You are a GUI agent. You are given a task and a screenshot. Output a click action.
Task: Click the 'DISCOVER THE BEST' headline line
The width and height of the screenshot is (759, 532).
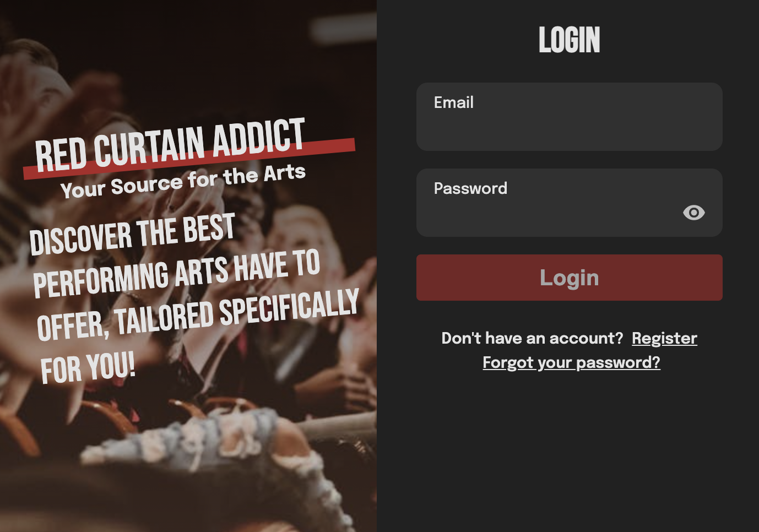pyautogui.click(x=132, y=235)
